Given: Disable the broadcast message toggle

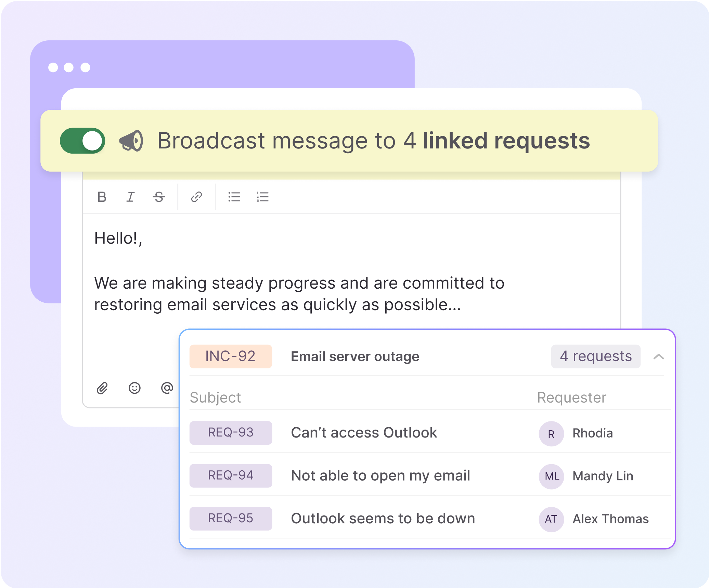Looking at the screenshot, I should pyautogui.click(x=82, y=141).
